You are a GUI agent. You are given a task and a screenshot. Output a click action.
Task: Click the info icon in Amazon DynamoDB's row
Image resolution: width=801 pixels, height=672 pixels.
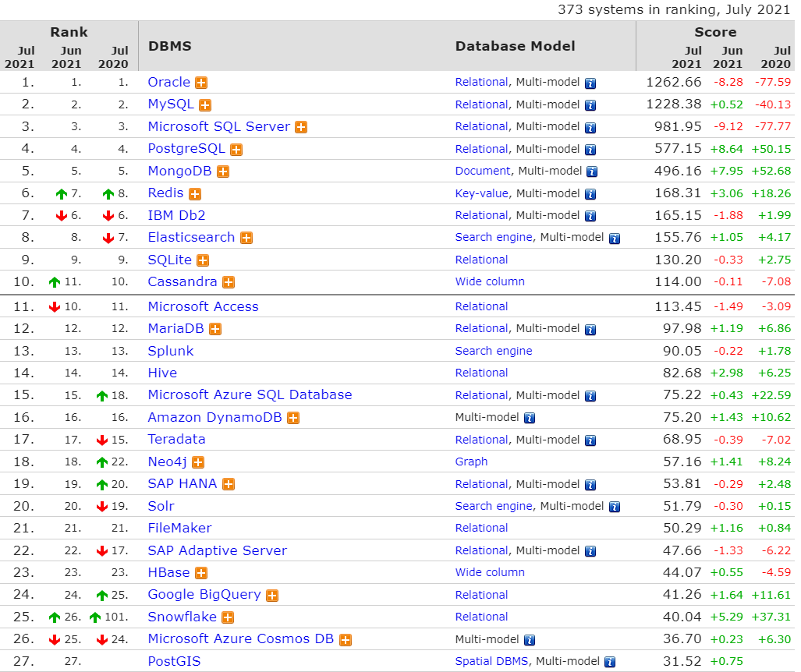(x=530, y=418)
